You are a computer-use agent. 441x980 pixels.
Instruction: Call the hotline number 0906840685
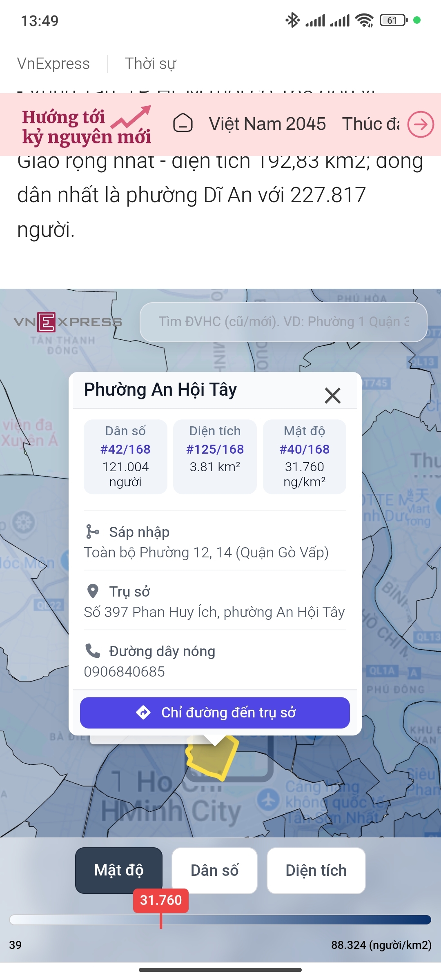(124, 671)
